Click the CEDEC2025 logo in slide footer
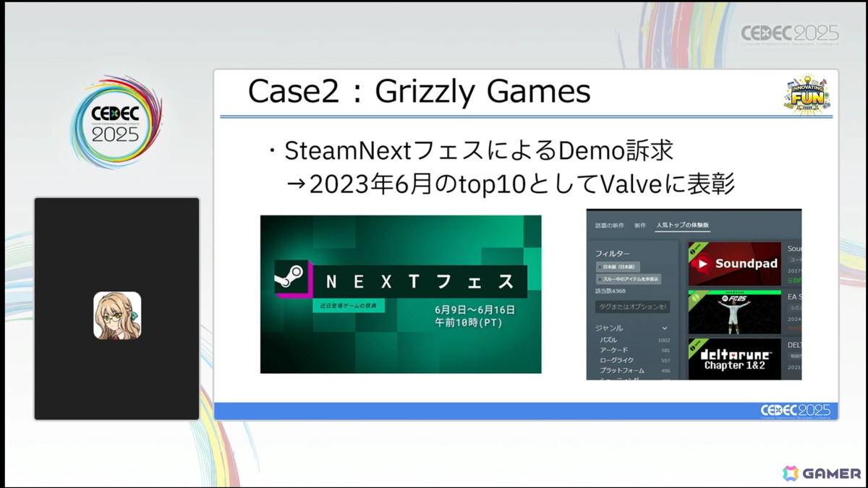The image size is (868, 488). pos(796,411)
